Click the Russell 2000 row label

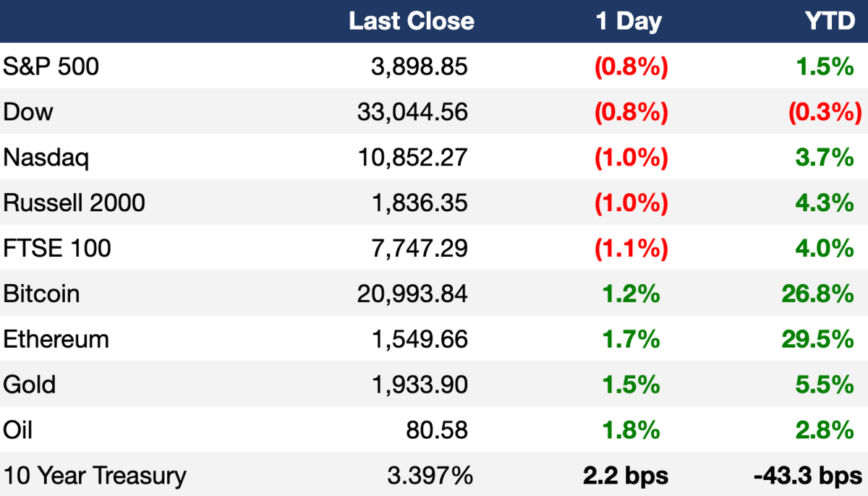75,203
